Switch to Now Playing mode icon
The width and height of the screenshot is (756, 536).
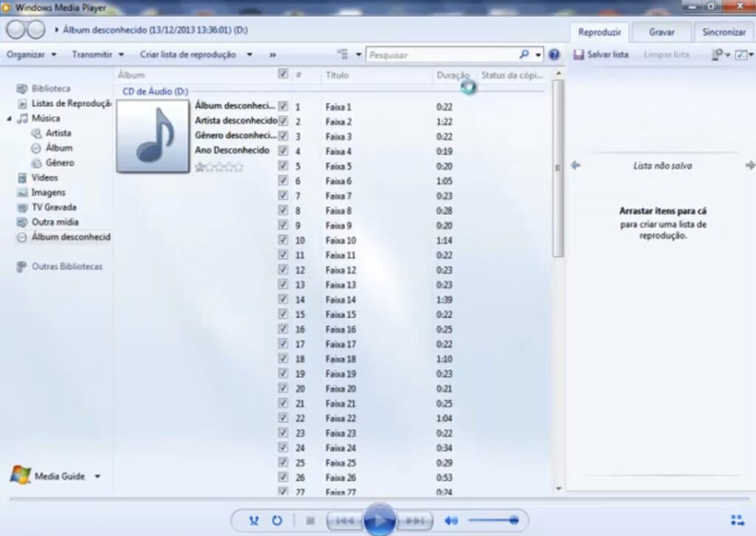738,520
